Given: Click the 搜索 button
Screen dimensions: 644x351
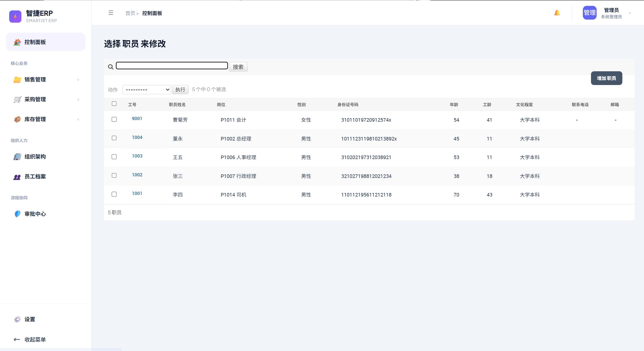Looking at the screenshot, I should (x=238, y=67).
